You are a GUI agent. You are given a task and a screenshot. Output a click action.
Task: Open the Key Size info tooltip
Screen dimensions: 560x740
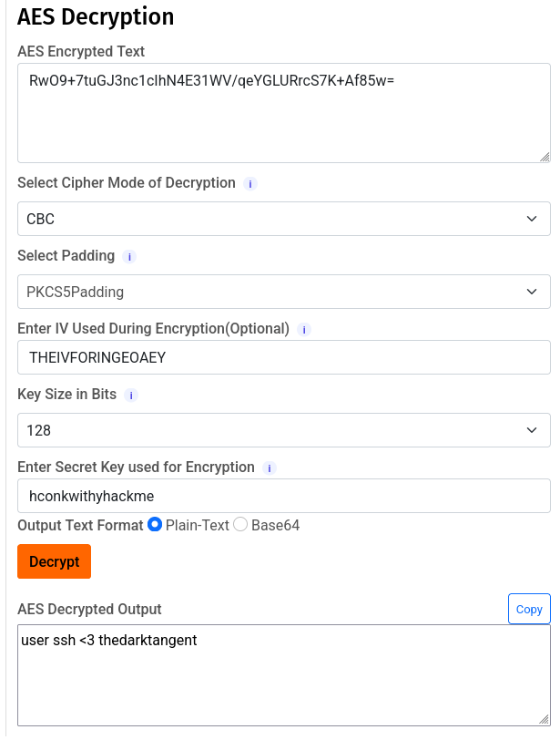(x=131, y=396)
